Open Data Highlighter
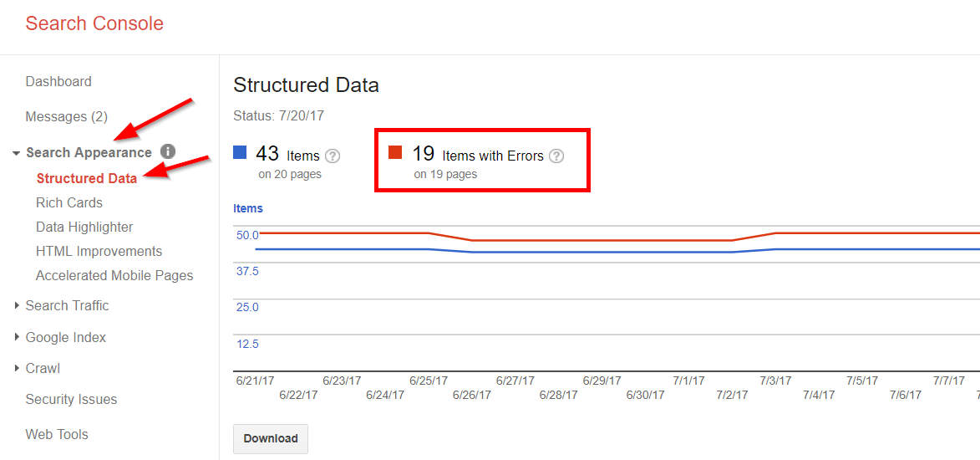Image resolution: width=980 pixels, height=460 pixels. pyautogui.click(x=84, y=227)
